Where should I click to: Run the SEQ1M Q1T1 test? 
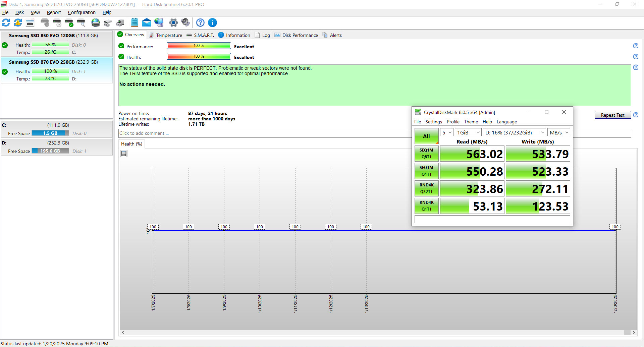pyautogui.click(x=426, y=171)
